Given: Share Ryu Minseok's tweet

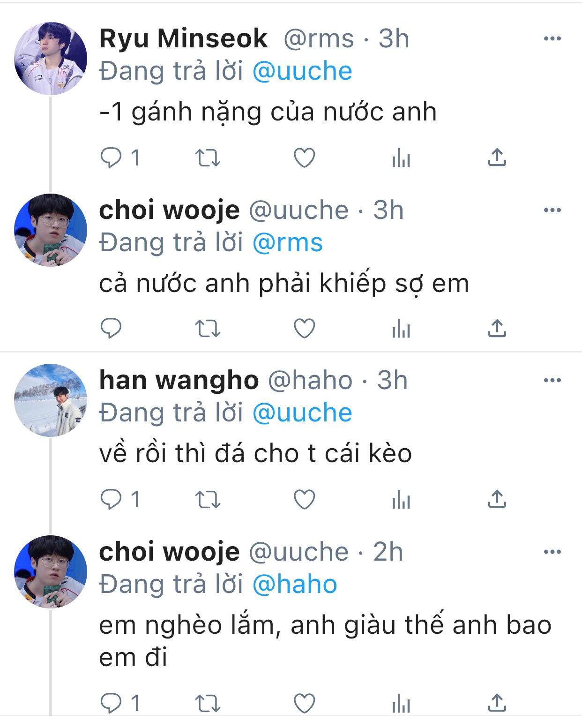Looking at the screenshot, I should click(497, 158).
